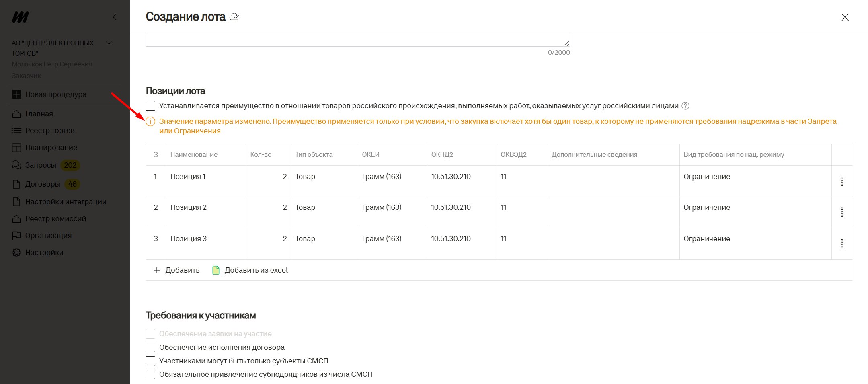The width and height of the screenshot is (868, 384).
Task: Open three-dot menu for Позиция 2
Action: point(841,212)
